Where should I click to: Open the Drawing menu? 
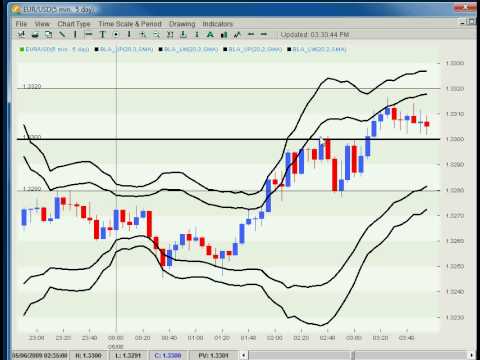click(182, 24)
